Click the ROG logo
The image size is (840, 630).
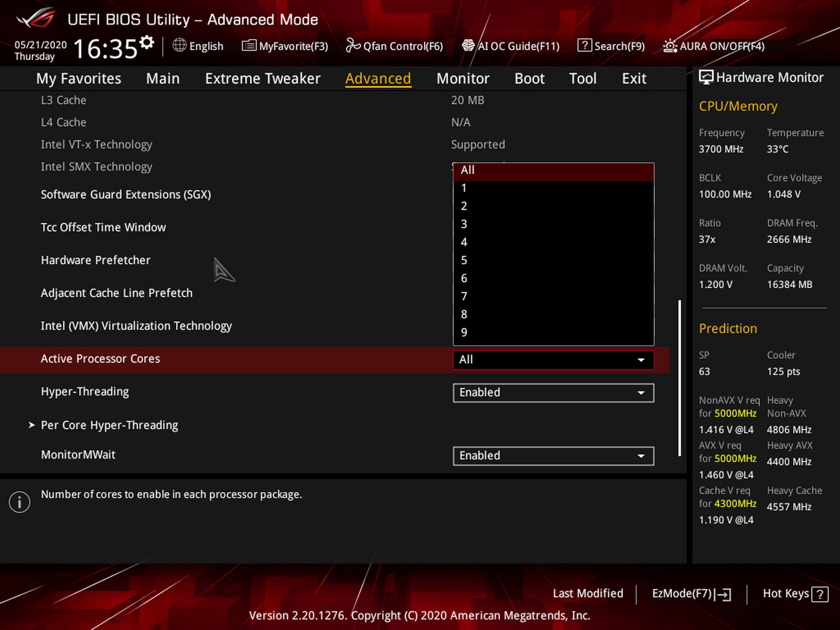pos(35,19)
